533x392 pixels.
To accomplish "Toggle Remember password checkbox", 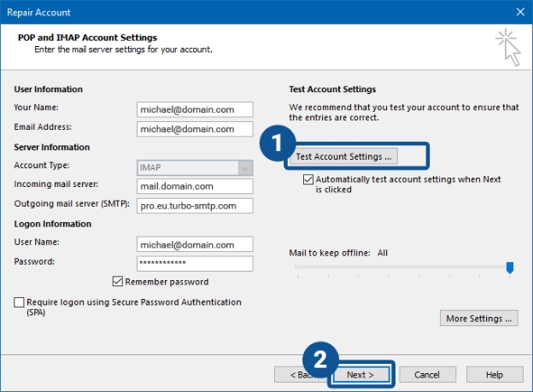I will pos(118,282).
